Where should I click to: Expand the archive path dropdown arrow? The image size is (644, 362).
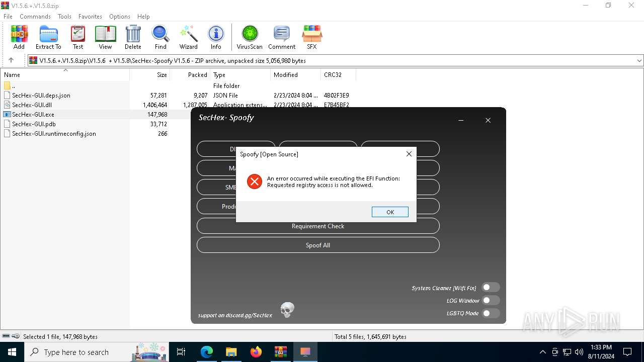coord(639,60)
